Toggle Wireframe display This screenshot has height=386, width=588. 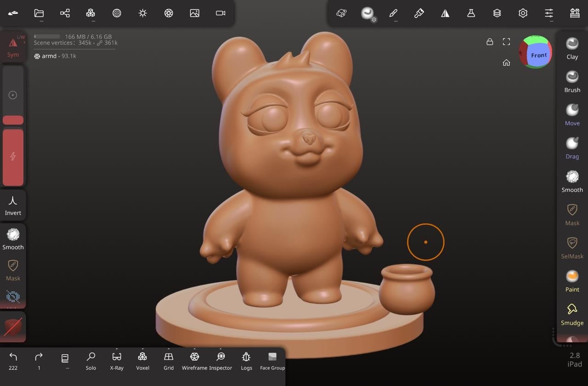tap(194, 361)
